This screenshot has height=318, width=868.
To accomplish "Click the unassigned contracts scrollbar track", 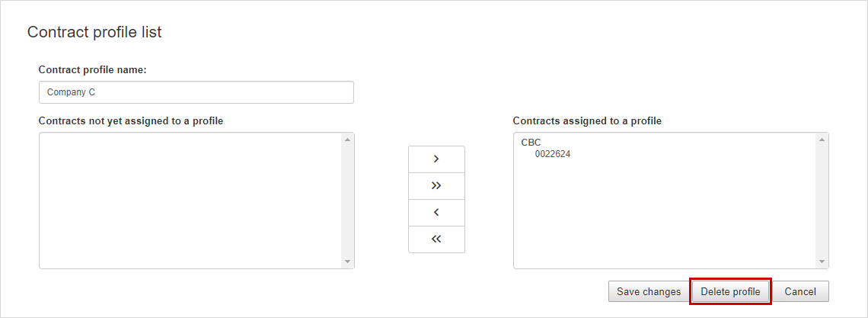I will 347,201.
